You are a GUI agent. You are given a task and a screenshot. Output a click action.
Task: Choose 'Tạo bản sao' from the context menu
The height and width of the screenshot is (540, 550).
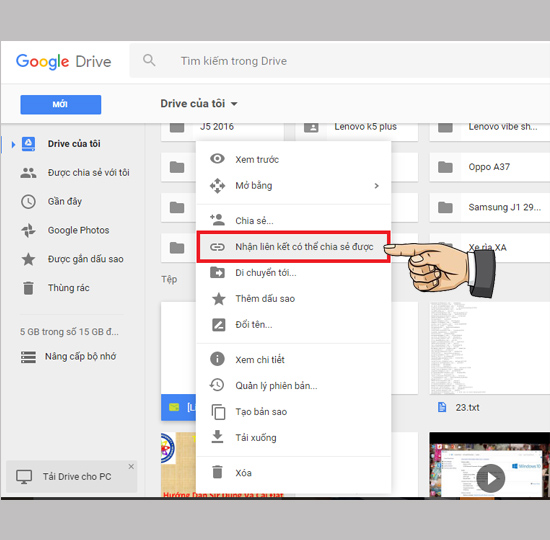click(294, 412)
